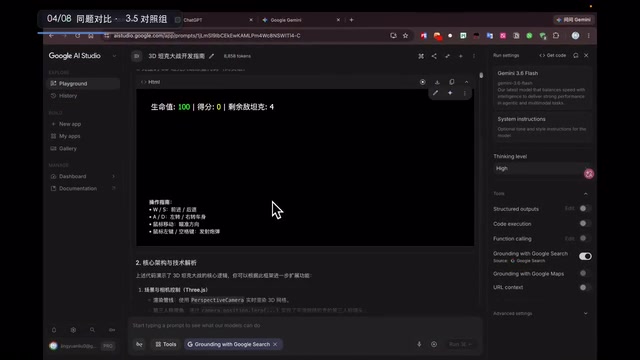This screenshot has width=640, height=360.
Task: Click New app in the sidebar
Action: pos(70,124)
